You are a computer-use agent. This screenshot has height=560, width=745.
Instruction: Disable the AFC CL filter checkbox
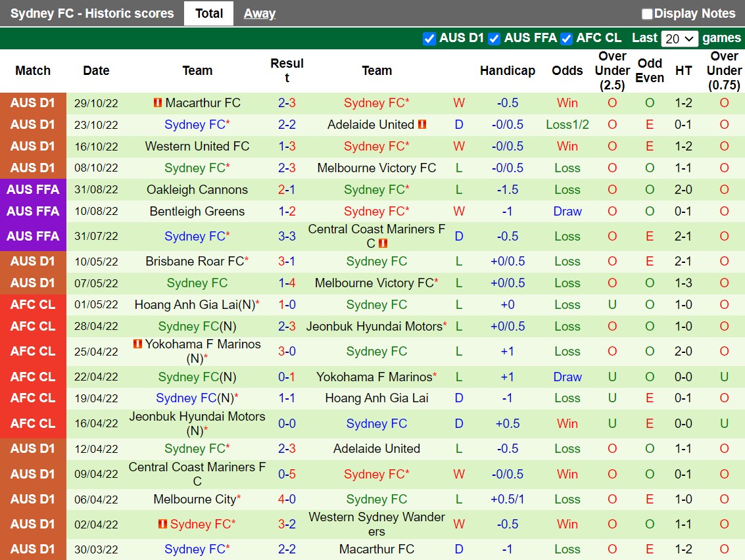coord(566,38)
